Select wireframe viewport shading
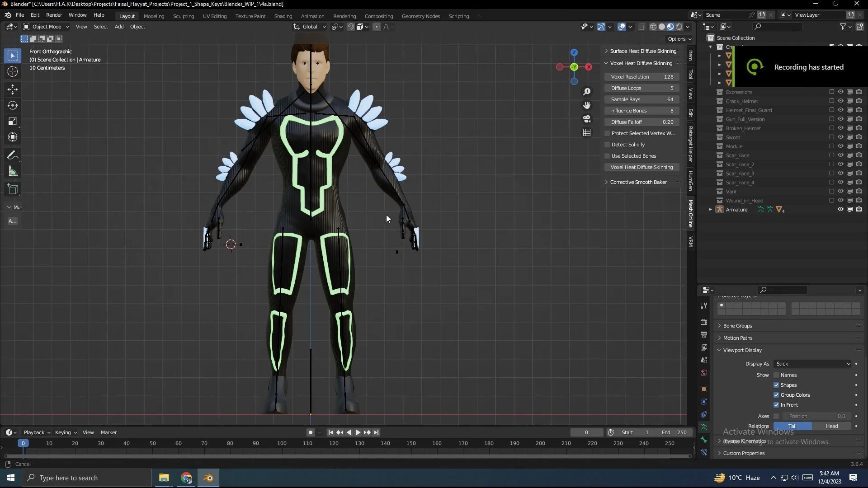The image size is (868, 488). pyautogui.click(x=653, y=27)
